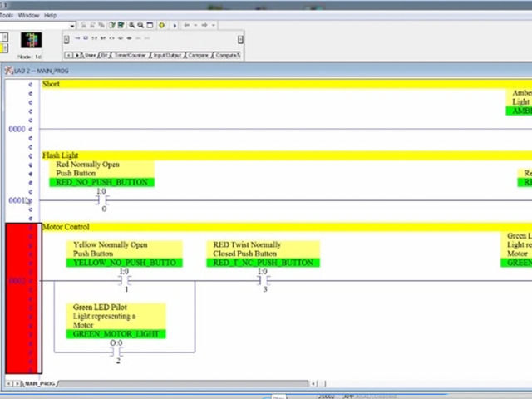Switch to the Timer/Counter instruction tab
This screenshot has height=399, width=532.
click(x=130, y=55)
